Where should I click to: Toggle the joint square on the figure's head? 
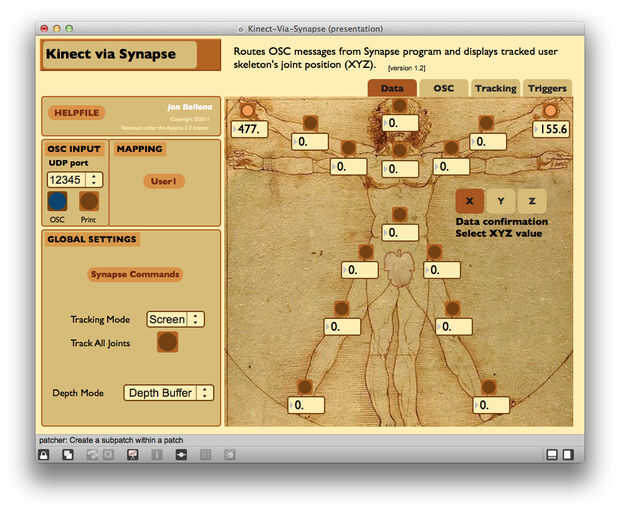[x=400, y=106]
